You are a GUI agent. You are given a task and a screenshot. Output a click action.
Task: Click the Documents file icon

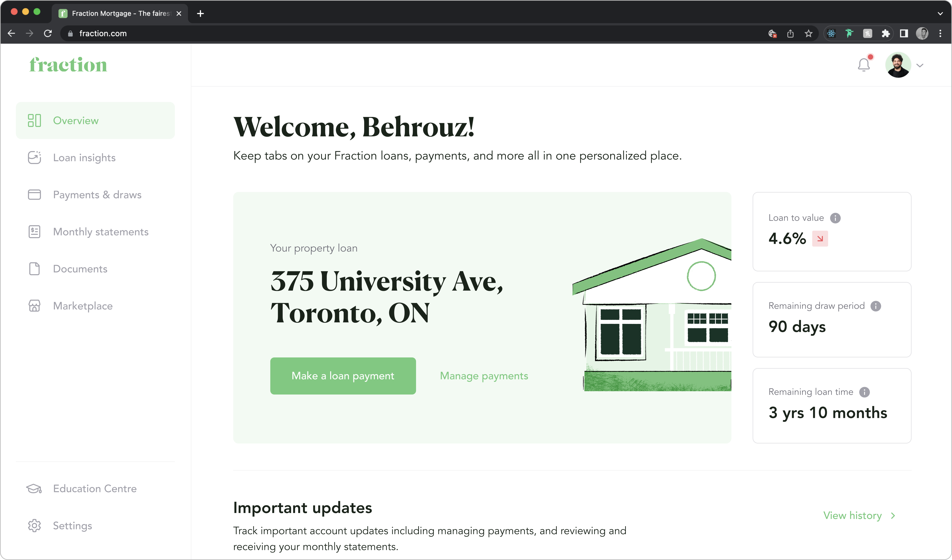(34, 269)
